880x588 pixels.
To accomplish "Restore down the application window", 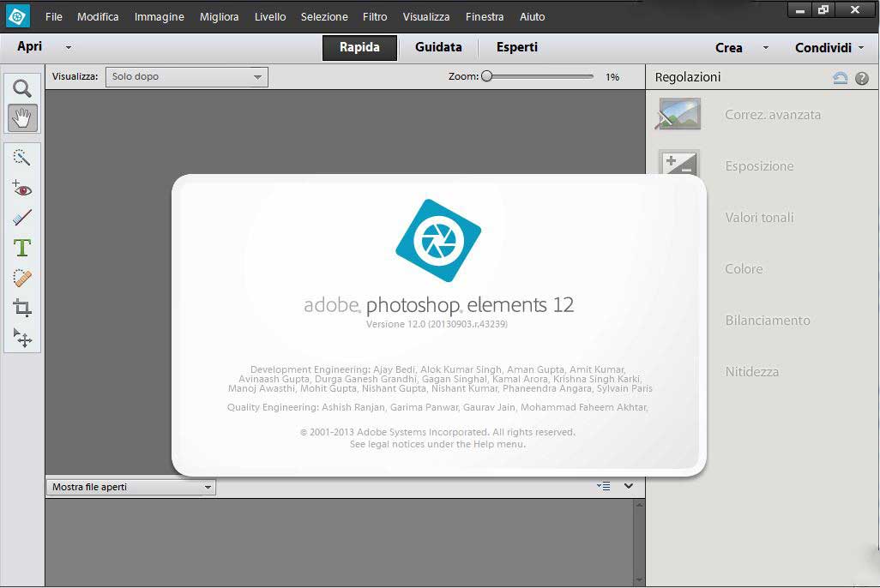I will coord(823,10).
